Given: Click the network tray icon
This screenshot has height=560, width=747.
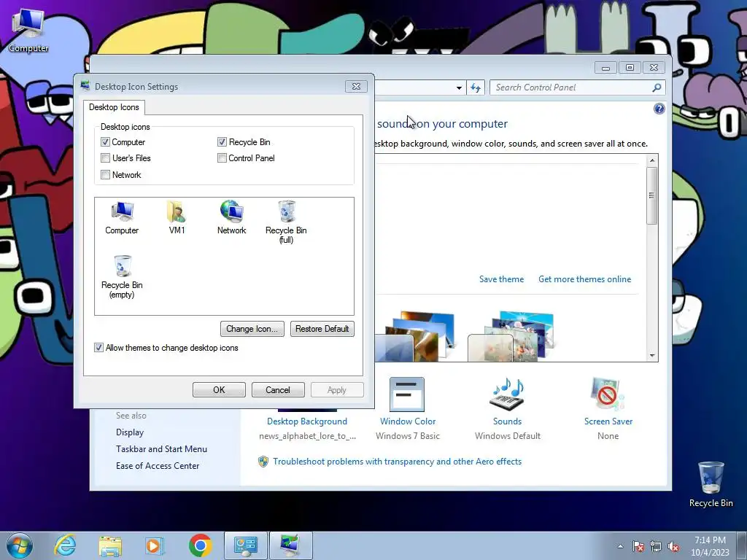Looking at the screenshot, I should tap(656, 547).
